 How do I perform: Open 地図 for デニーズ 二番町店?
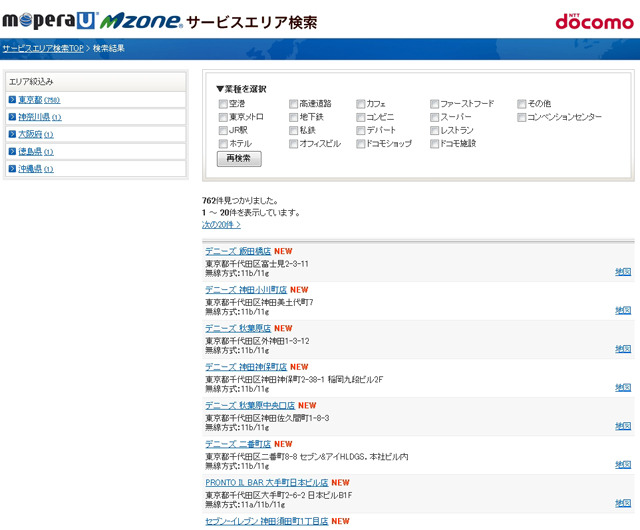tap(623, 464)
